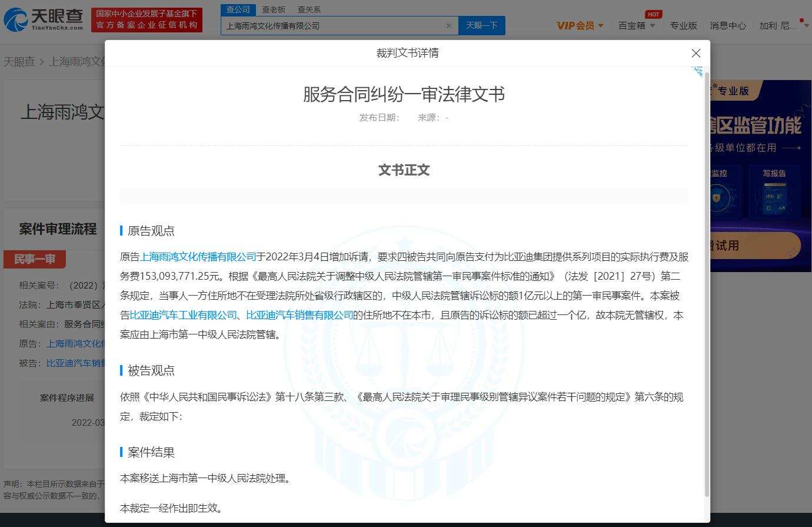Open plaintiff link 上海雨鸿文化传播有限公司 in document
The height and width of the screenshot is (527, 812).
click(x=198, y=257)
